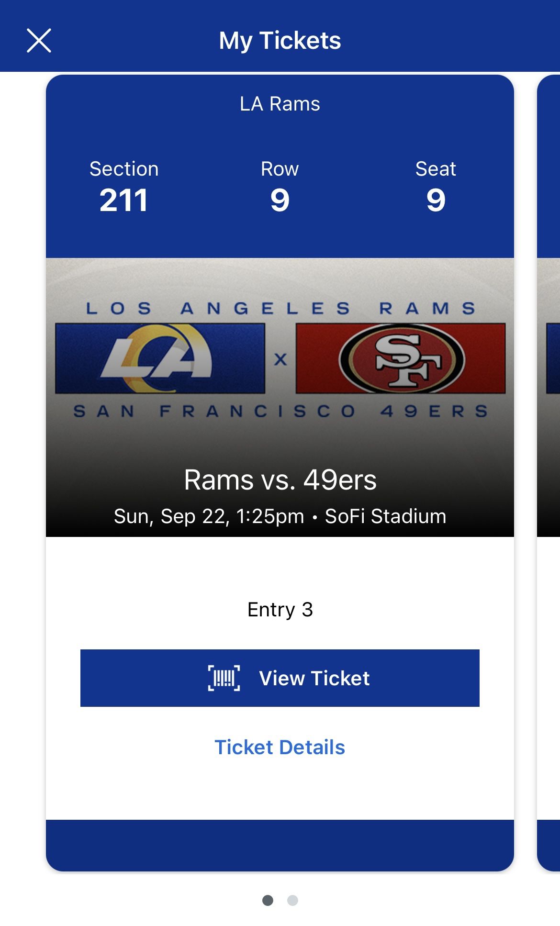Tap the Row 9 value
Viewport: 560px width, 926px height.
click(280, 200)
